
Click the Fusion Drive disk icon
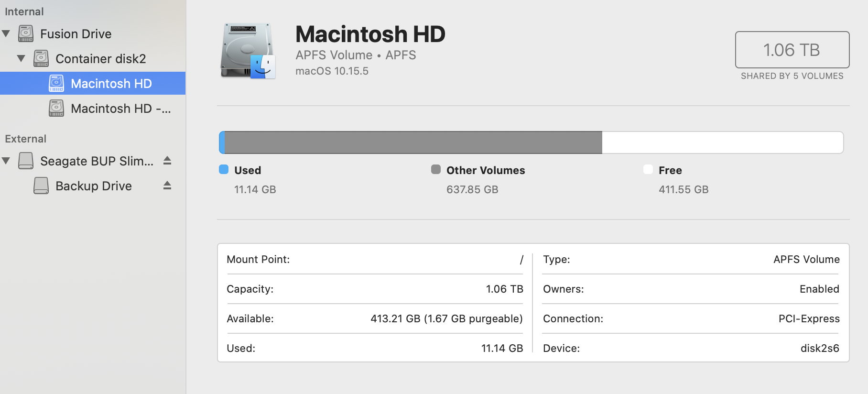click(26, 33)
